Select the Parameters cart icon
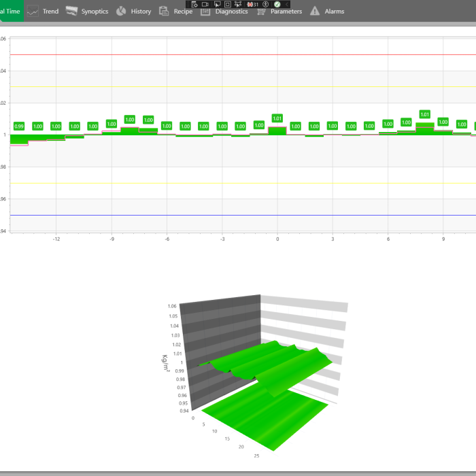Screen dimensions: 476x476 point(261,12)
